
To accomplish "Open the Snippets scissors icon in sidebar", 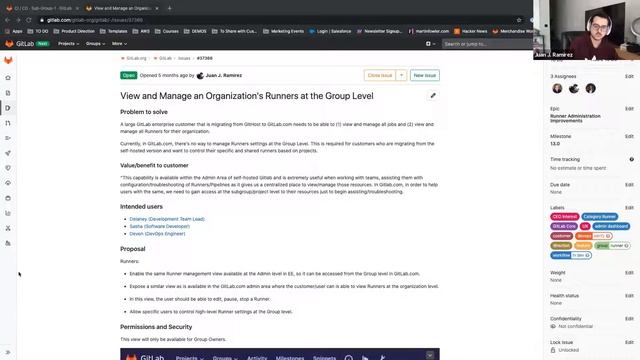I will point(8,228).
